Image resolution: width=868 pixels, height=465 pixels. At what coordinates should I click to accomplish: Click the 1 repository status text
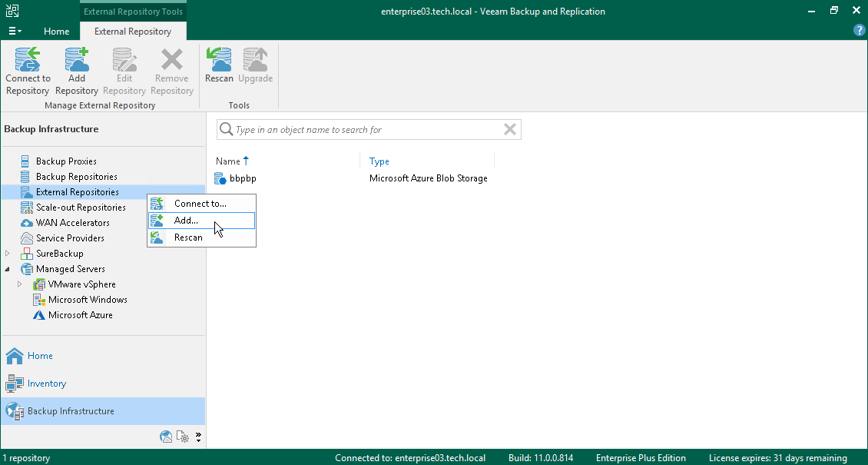point(26,458)
